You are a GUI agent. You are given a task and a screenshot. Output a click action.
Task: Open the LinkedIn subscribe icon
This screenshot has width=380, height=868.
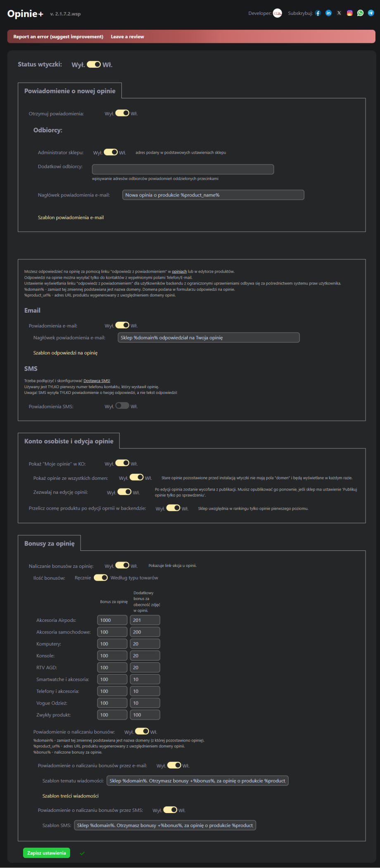point(328,13)
